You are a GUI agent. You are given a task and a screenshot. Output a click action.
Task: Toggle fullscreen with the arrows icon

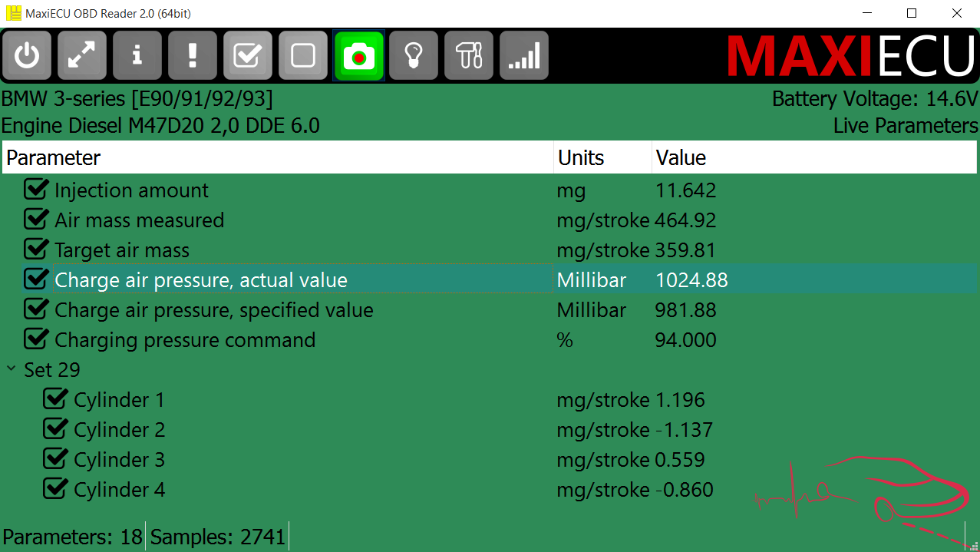click(x=82, y=55)
